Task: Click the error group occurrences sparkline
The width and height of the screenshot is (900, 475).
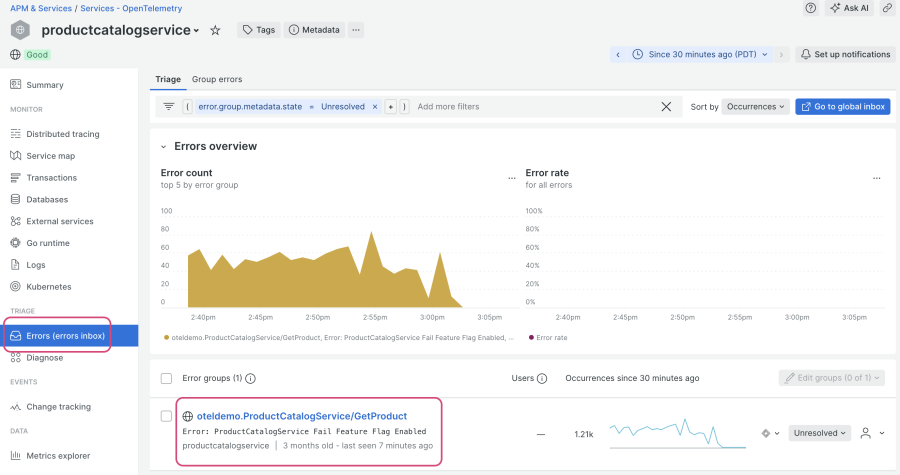Action: [x=677, y=434]
